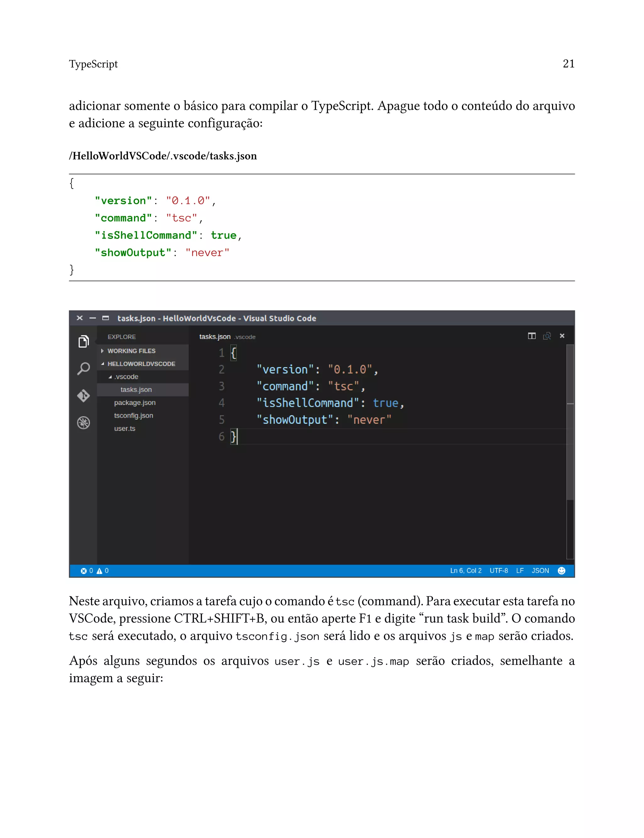
Task: Click the true value on editor line 4
Action: click(x=386, y=403)
